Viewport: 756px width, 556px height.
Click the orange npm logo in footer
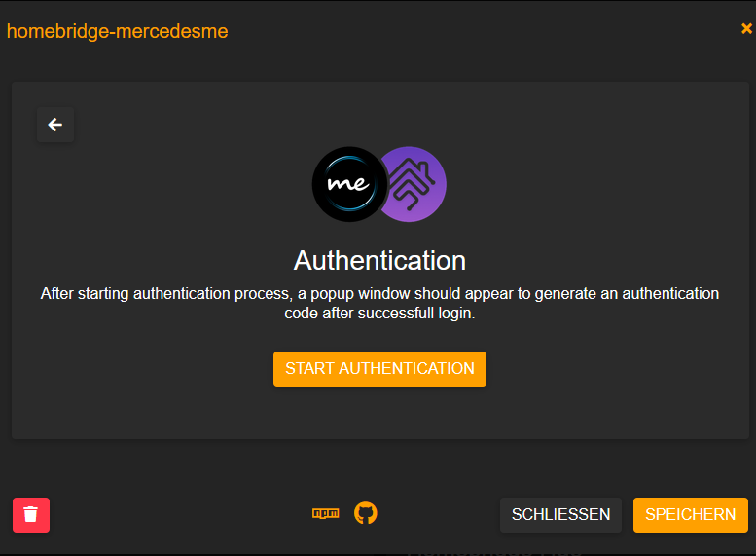point(325,513)
